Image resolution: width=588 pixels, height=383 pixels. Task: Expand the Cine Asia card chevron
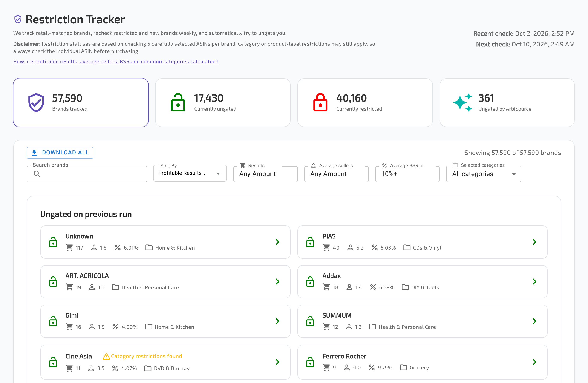coord(277,362)
